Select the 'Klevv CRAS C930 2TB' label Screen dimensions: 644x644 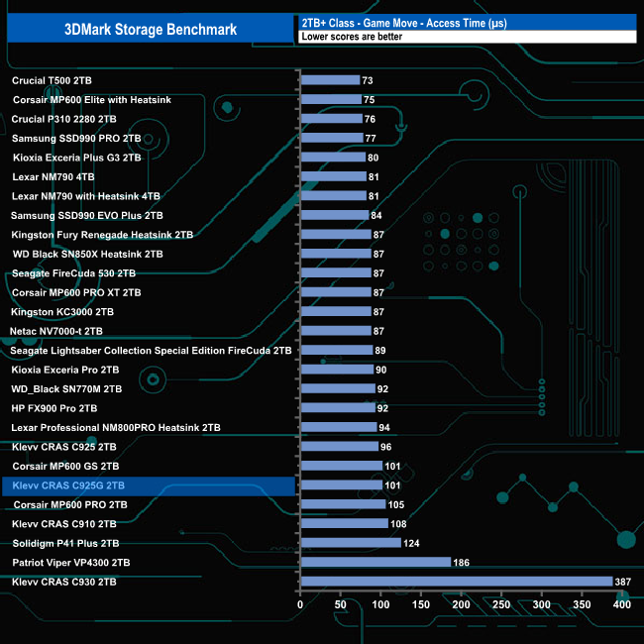click(x=64, y=583)
